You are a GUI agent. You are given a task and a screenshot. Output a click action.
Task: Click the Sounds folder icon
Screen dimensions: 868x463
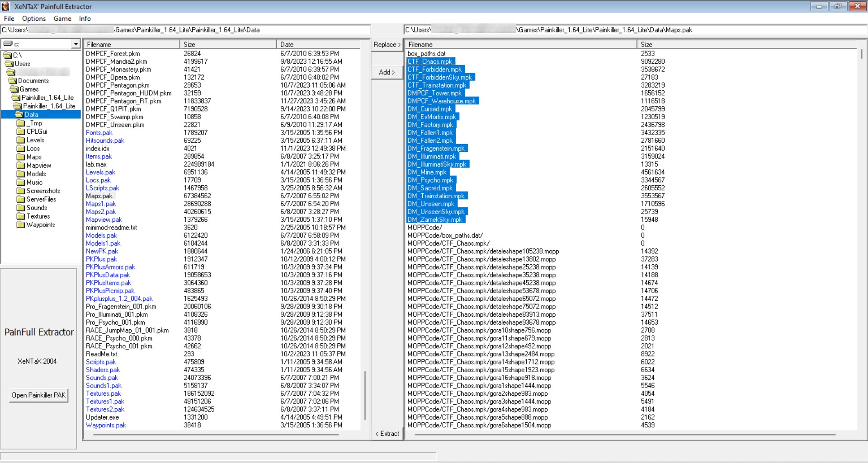tap(21, 208)
